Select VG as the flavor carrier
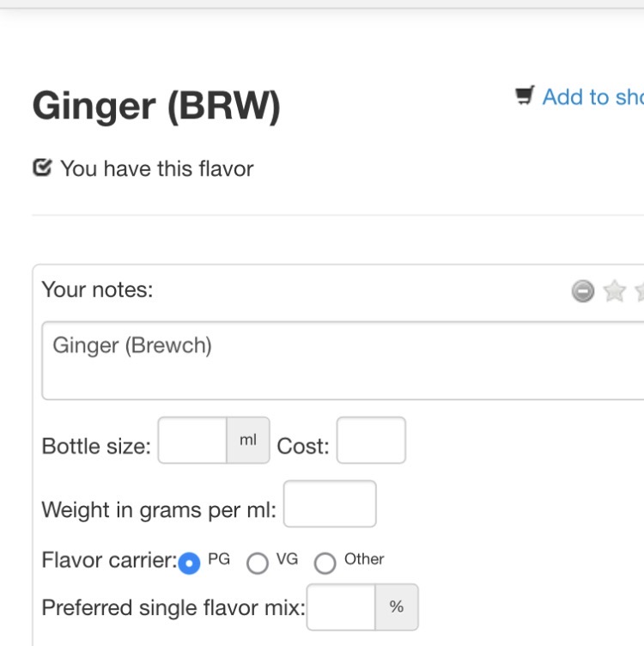This screenshot has width=644, height=646. tap(257, 563)
